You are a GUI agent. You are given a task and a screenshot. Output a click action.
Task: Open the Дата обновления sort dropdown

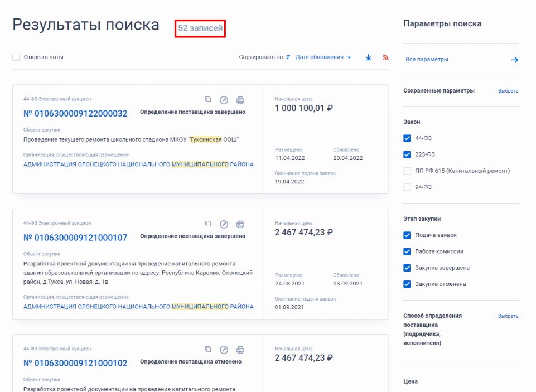click(x=323, y=57)
